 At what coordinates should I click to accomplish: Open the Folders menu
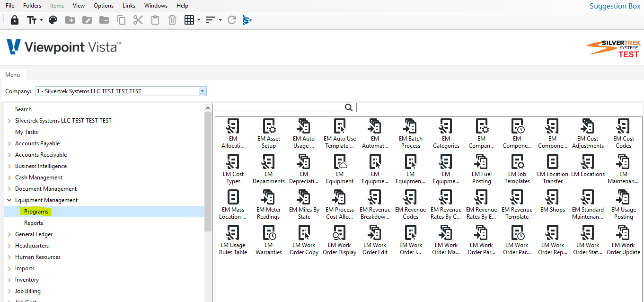click(x=32, y=6)
